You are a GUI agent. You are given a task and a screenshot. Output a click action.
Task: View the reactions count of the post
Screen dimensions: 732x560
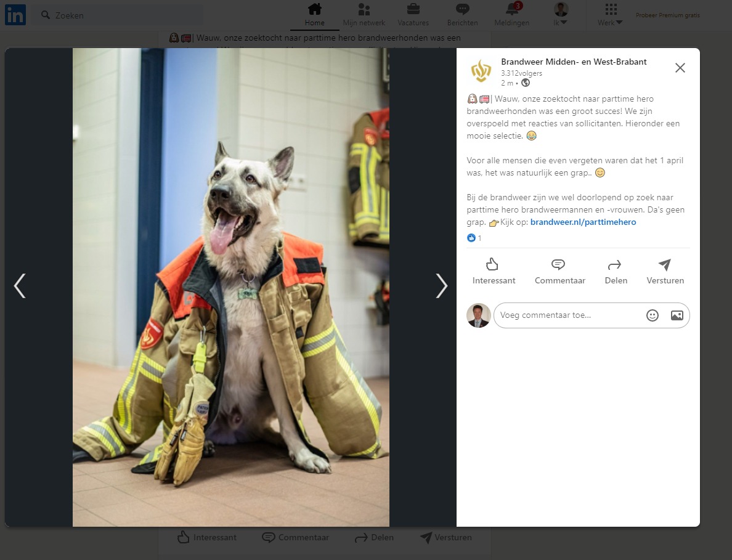474,238
